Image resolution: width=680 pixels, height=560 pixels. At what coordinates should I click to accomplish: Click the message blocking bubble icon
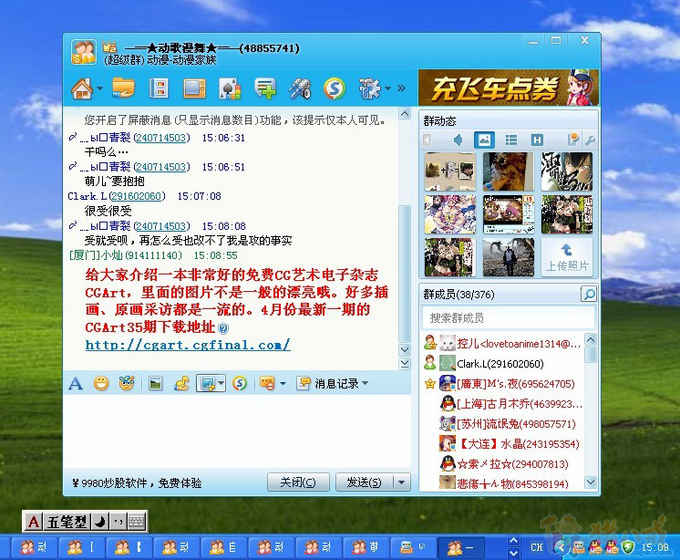pos(267,383)
